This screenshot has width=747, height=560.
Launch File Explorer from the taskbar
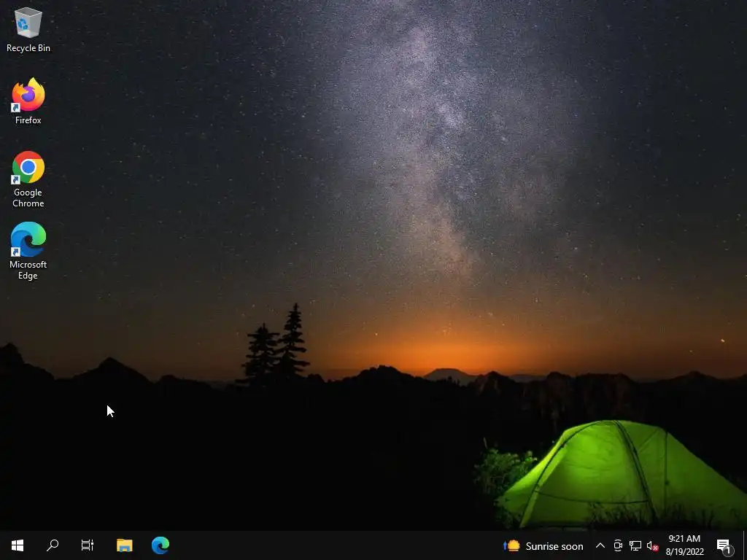(x=124, y=545)
